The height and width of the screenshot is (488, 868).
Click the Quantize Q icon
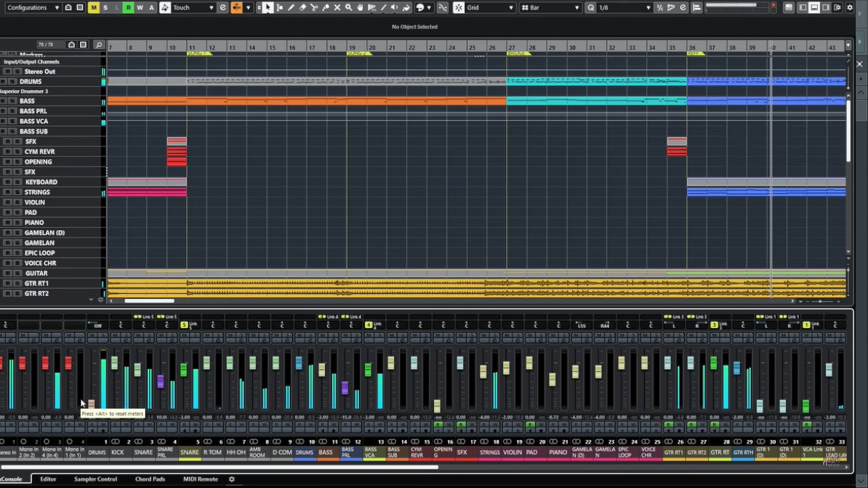(591, 7)
